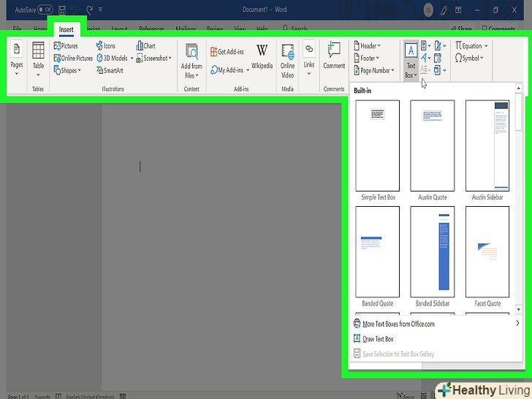Click the WordArt icon
The height and width of the screenshot is (399, 532).
click(425, 58)
